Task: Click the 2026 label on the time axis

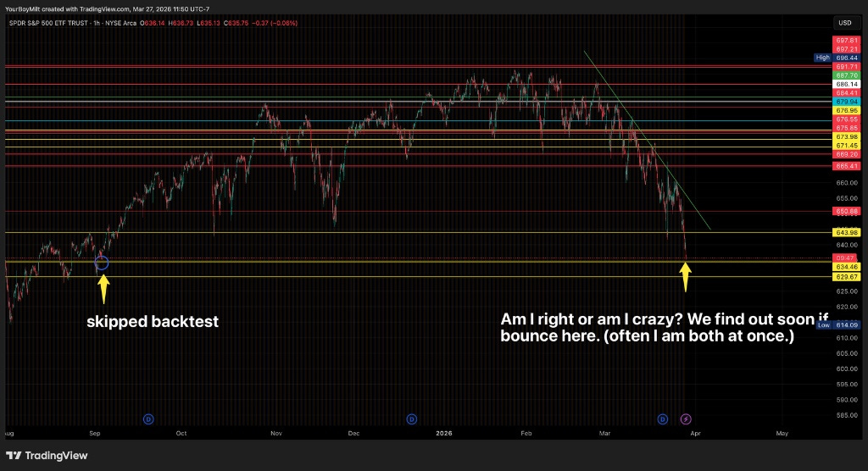Action: 444,434
